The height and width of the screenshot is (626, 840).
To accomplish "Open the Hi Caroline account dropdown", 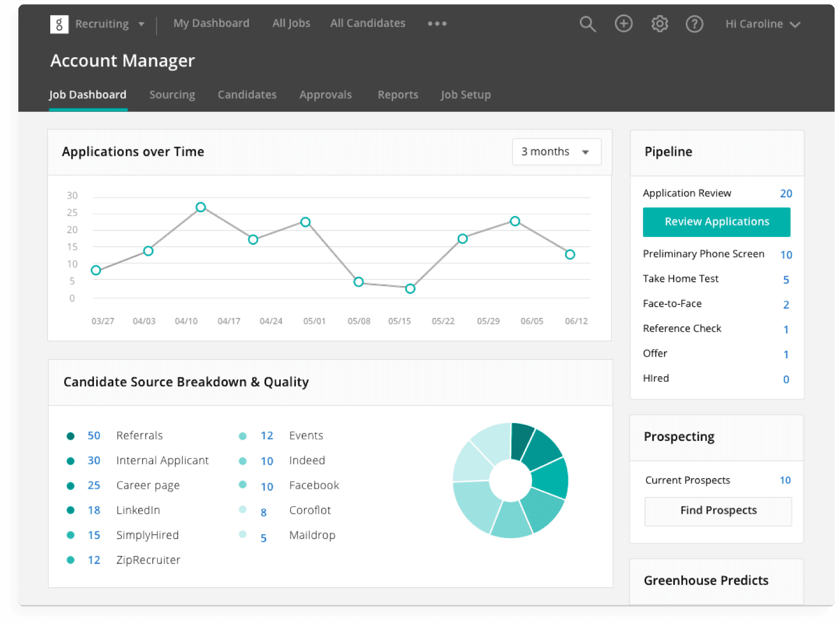I will point(762,24).
